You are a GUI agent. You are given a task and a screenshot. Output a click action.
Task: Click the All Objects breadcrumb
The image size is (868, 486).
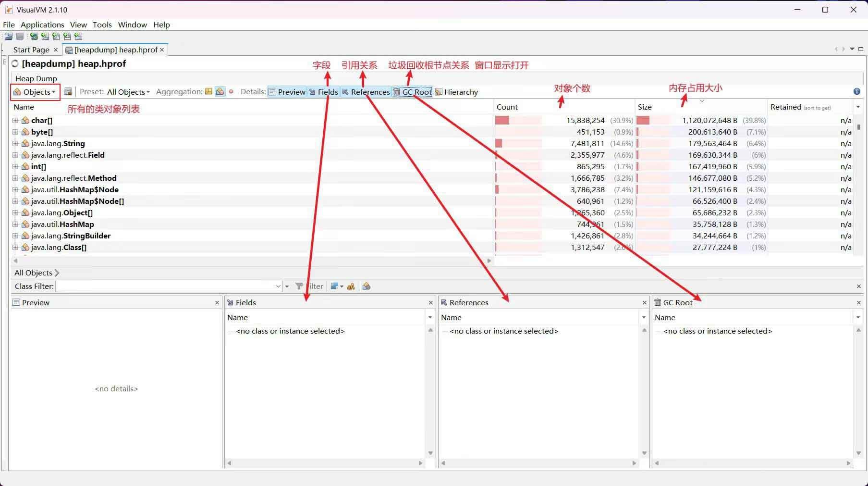(x=33, y=273)
